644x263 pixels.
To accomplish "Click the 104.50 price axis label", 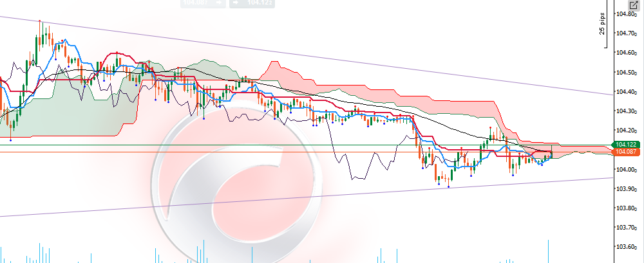I will pos(628,73).
